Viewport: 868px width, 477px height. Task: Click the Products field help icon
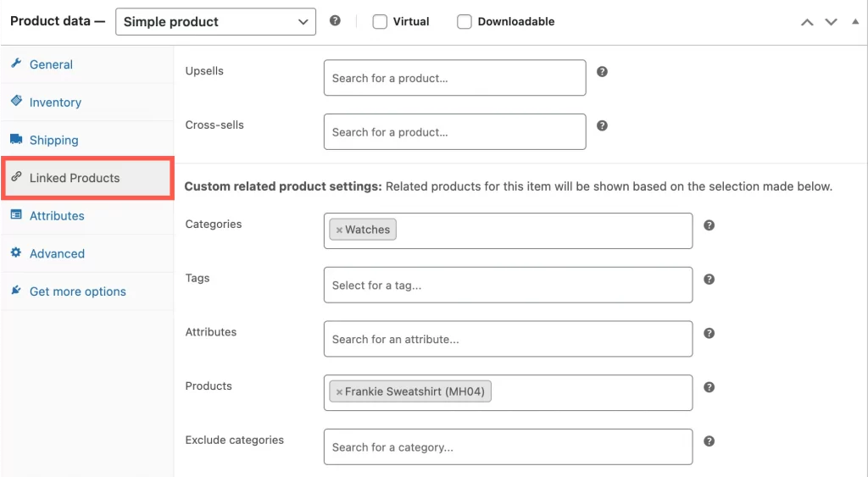point(709,387)
